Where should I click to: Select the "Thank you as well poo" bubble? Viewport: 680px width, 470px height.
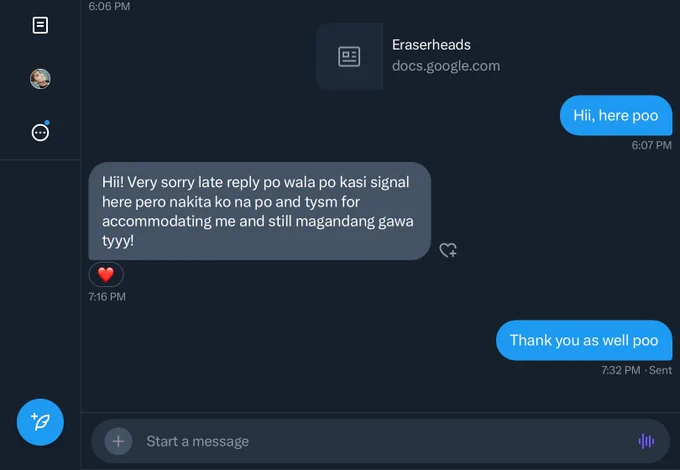click(x=584, y=340)
